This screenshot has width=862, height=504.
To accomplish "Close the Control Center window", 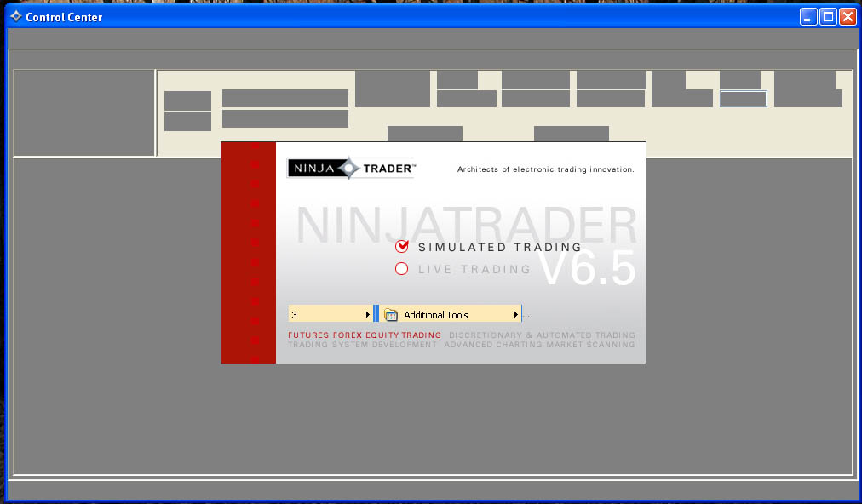I will click(x=848, y=17).
